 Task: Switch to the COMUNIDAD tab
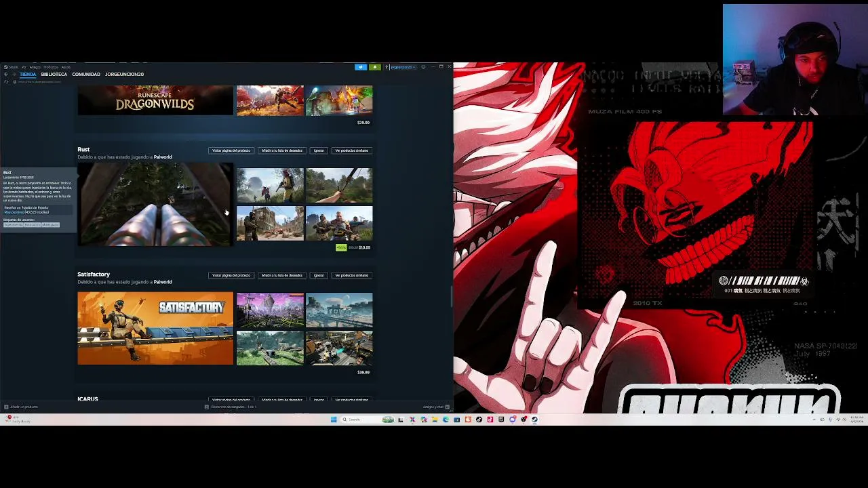click(x=86, y=74)
